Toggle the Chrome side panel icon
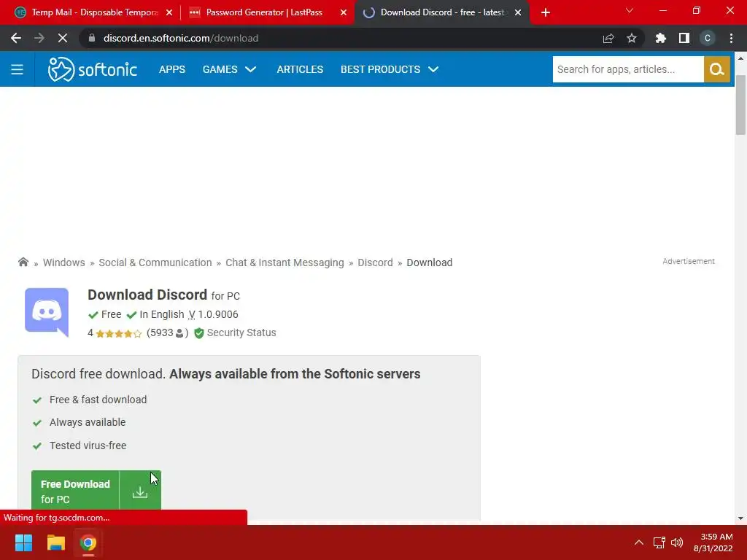Viewport: 747px width, 560px height. point(684,38)
